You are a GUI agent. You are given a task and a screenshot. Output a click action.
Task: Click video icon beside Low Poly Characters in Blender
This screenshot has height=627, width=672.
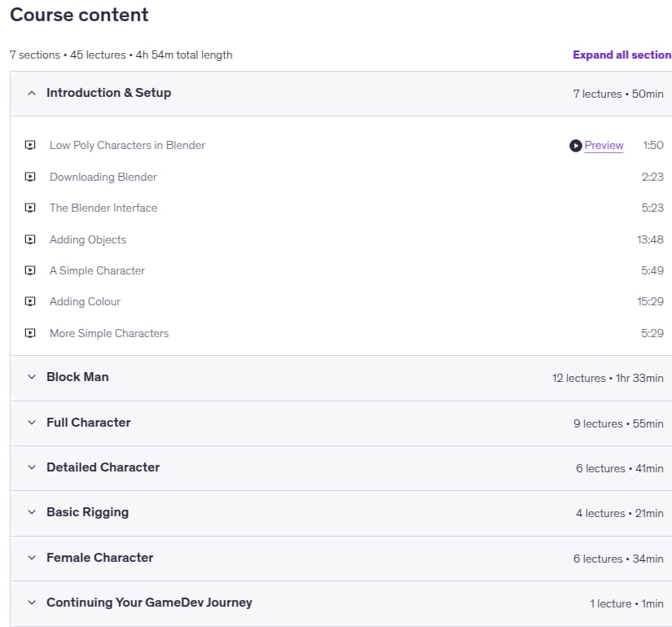(x=30, y=145)
